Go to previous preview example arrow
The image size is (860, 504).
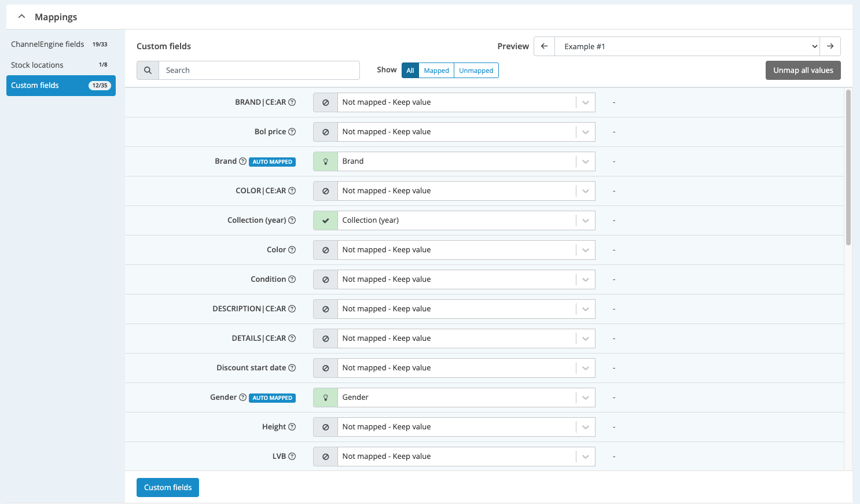544,46
